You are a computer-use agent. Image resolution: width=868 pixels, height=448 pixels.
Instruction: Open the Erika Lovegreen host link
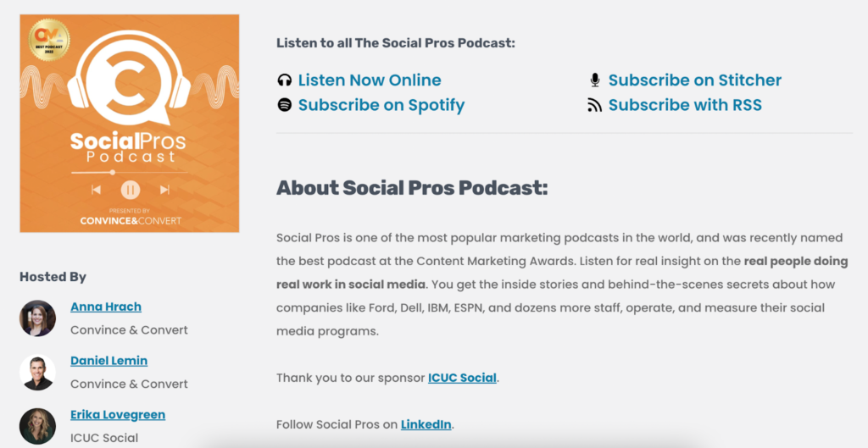(118, 415)
